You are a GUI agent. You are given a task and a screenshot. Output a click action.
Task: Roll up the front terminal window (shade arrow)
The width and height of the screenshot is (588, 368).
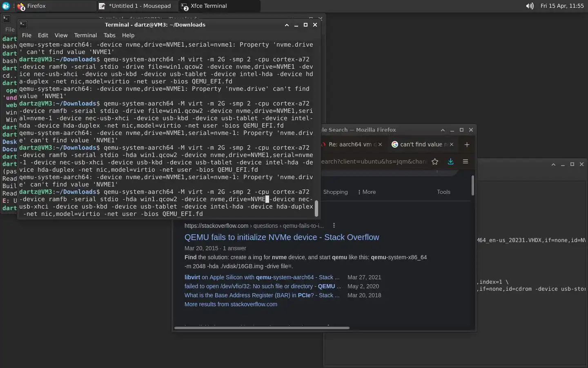(287, 25)
